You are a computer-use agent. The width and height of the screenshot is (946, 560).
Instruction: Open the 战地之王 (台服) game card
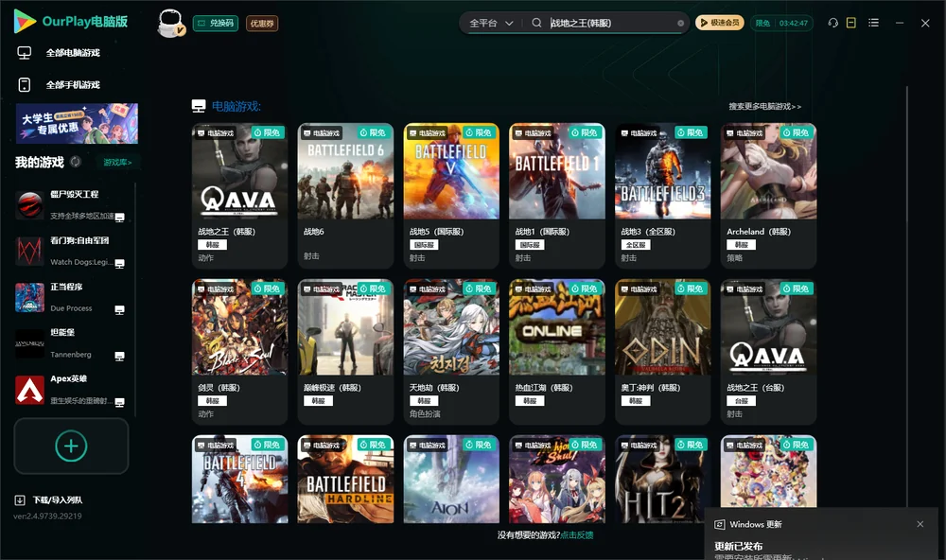(768, 352)
